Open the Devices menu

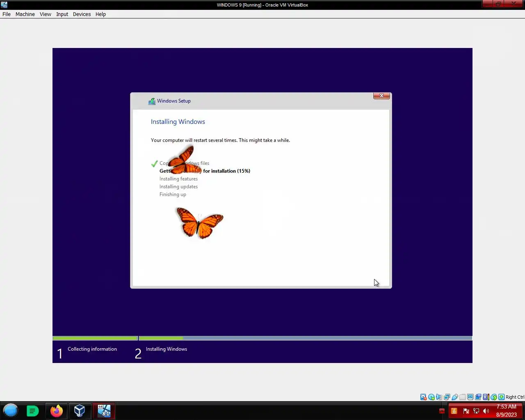82,14
